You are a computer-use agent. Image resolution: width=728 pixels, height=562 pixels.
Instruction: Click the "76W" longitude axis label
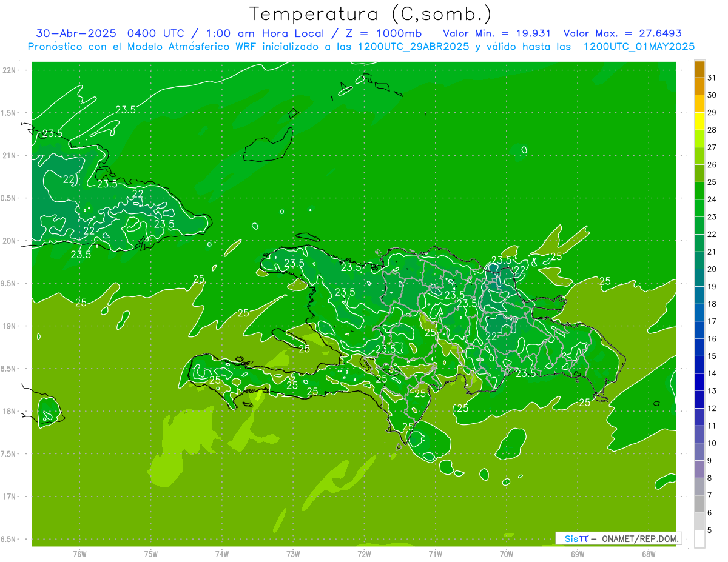tap(79, 554)
